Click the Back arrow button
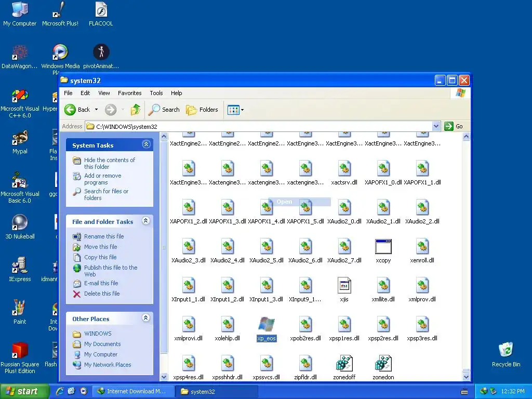Viewport: 532px width, 399px height. pos(70,110)
